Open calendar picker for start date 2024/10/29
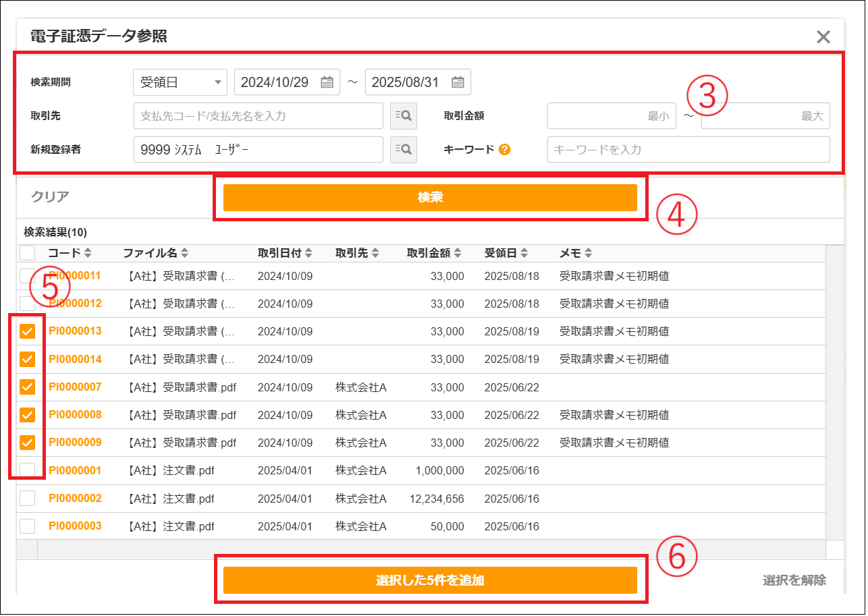 pos(327,82)
